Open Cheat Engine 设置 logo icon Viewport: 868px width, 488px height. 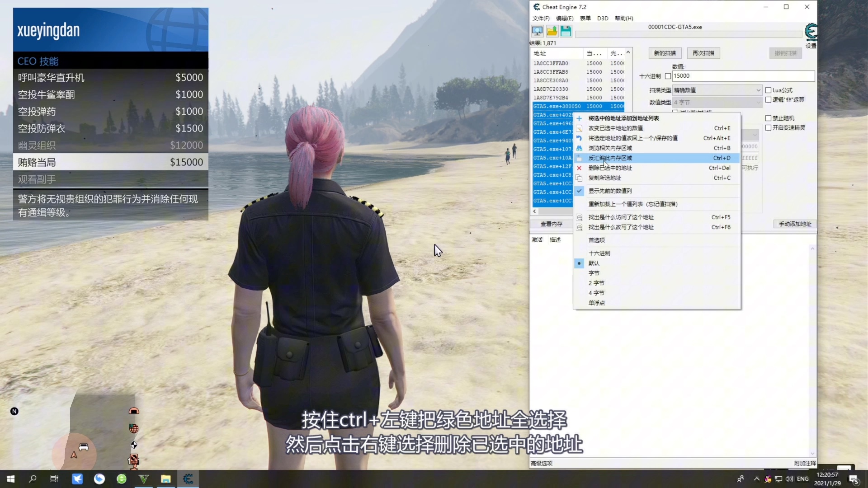(x=811, y=32)
